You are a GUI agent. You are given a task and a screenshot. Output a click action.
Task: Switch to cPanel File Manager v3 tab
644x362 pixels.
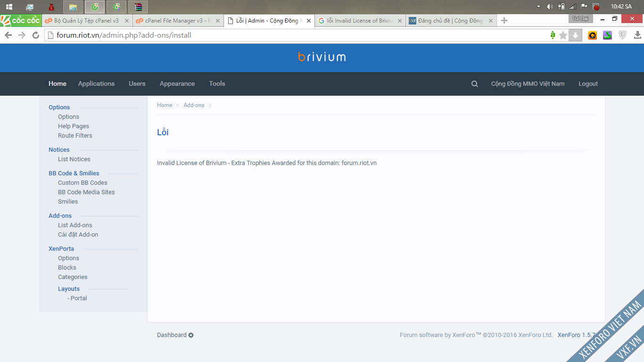[x=178, y=21]
